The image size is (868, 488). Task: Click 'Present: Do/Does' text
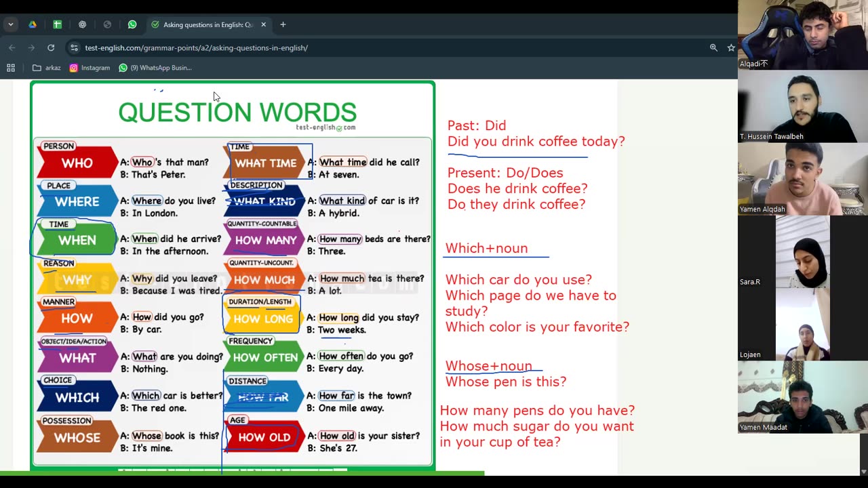click(x=505, y=173)
